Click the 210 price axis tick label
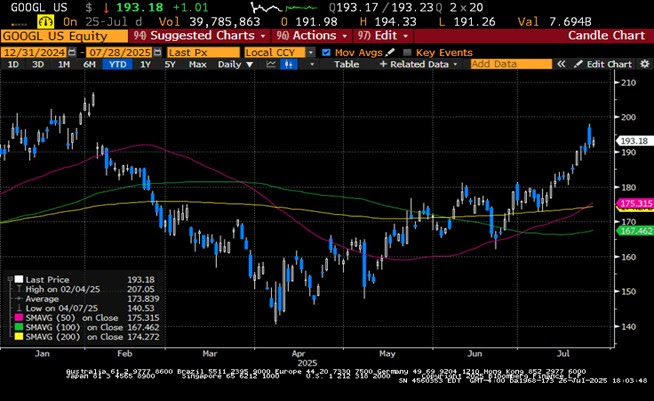The image size is (654, 401). click(629, 83)
